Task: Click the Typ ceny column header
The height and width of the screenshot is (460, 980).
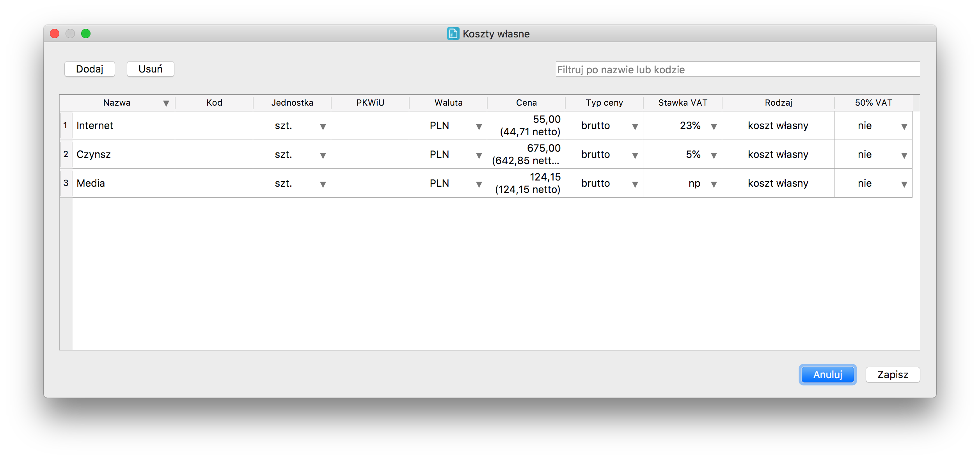Action: click(x=604, y=103)
